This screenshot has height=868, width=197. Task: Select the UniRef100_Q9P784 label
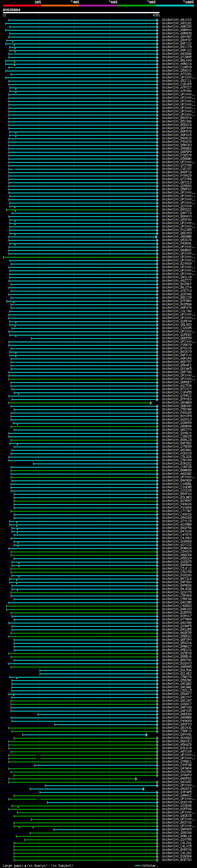click(177, 372)
